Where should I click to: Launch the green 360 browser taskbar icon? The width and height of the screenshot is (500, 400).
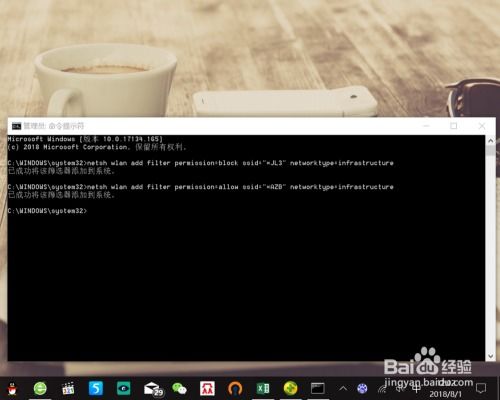(x=40, y=389)
